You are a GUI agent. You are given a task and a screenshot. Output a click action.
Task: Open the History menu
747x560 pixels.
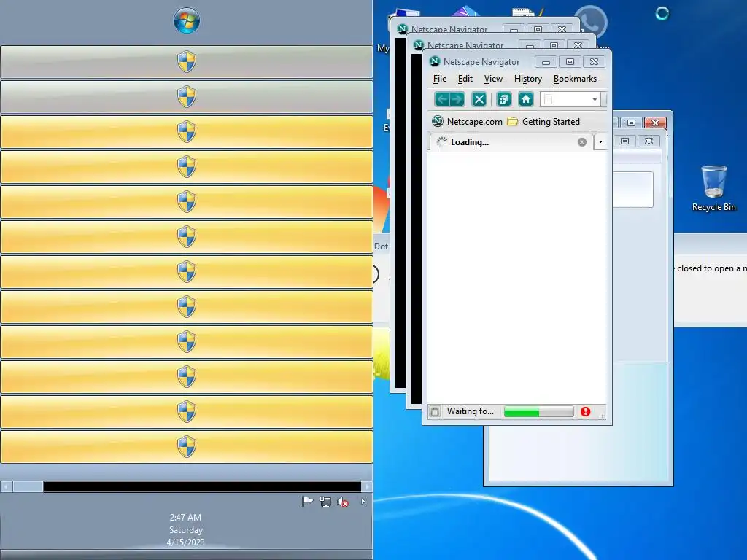528,79
